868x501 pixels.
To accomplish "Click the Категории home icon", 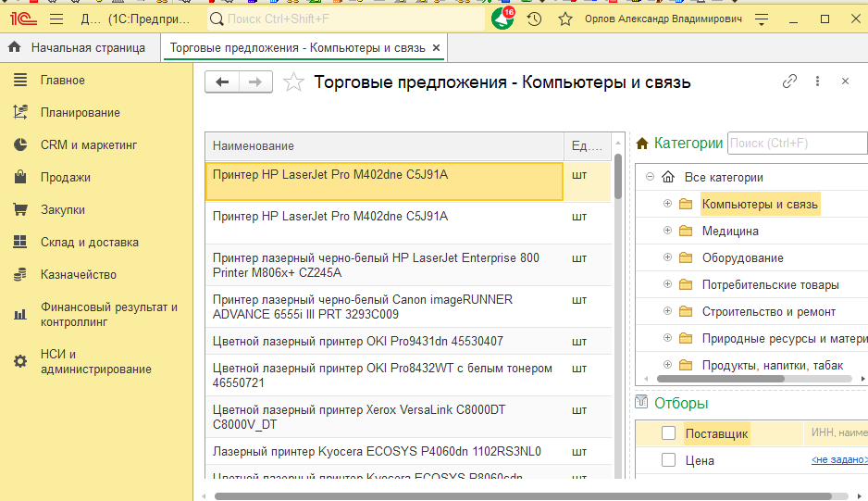I will click(642, 144).
